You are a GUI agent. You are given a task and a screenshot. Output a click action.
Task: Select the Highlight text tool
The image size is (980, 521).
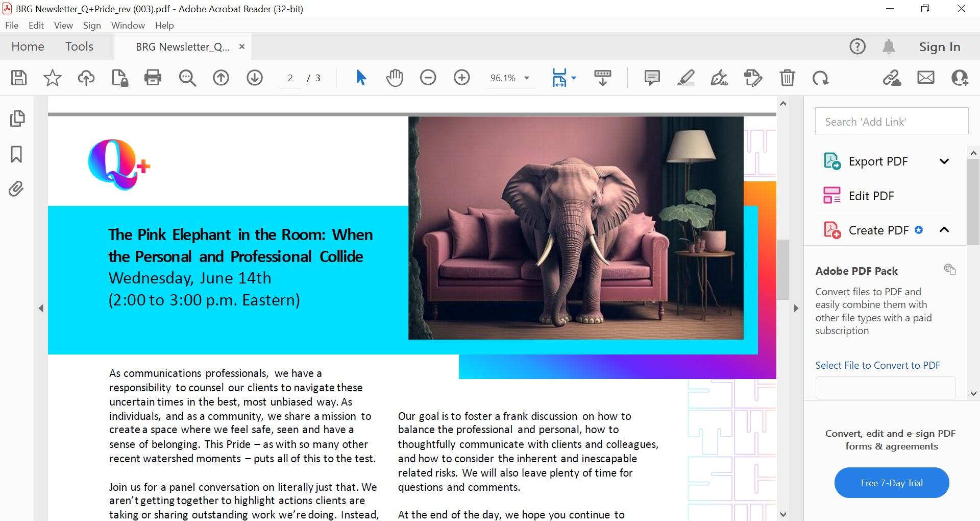coord(686,78)
